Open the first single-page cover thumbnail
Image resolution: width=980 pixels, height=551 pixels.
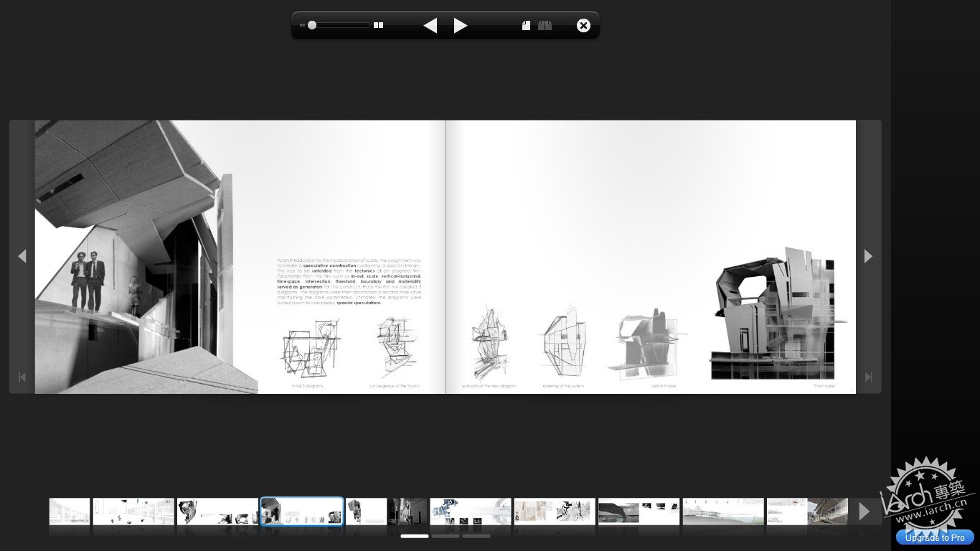click(70, 512)
